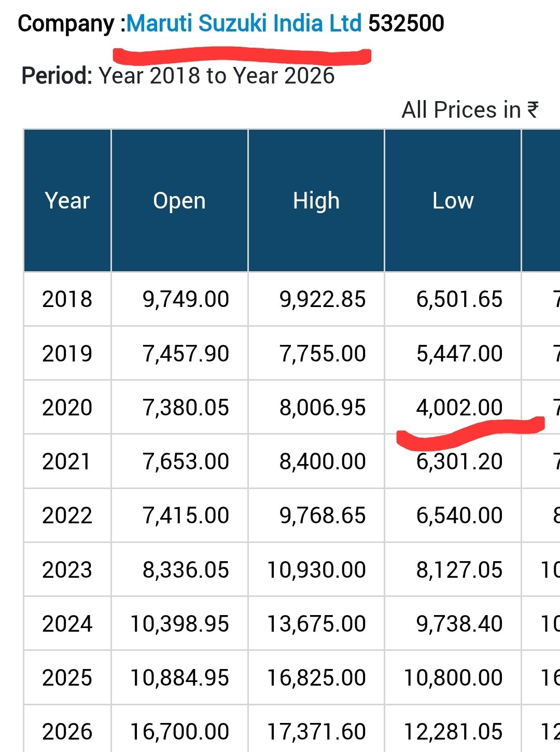The image size is (560, 752).
Task: Click the 2024 high price 13,675.00
Action: (316, 624)
